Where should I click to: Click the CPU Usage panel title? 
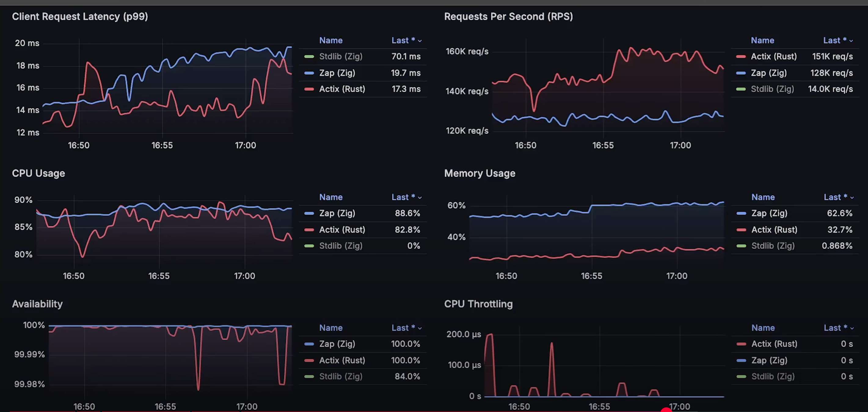click(38, 173)
